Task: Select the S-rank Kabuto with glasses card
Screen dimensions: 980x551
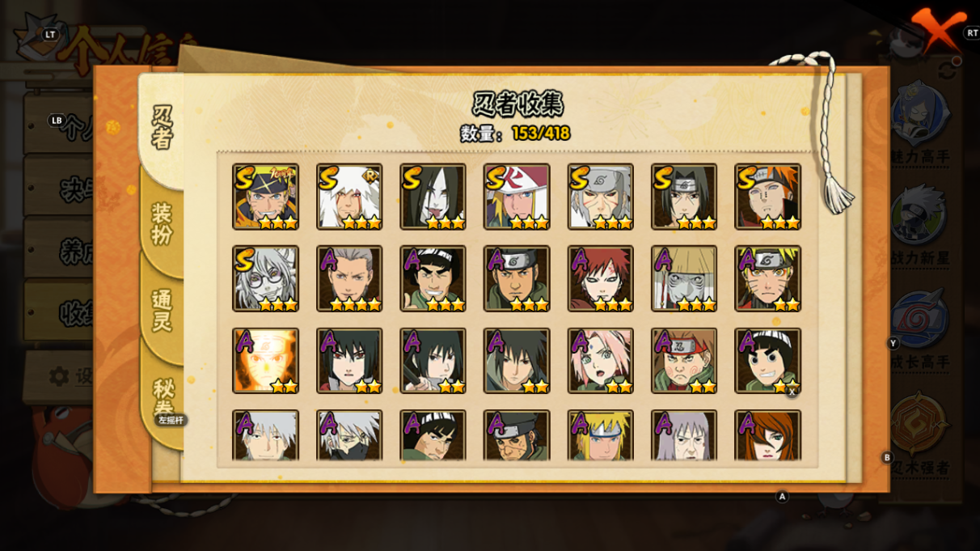Action: point(265,279)
